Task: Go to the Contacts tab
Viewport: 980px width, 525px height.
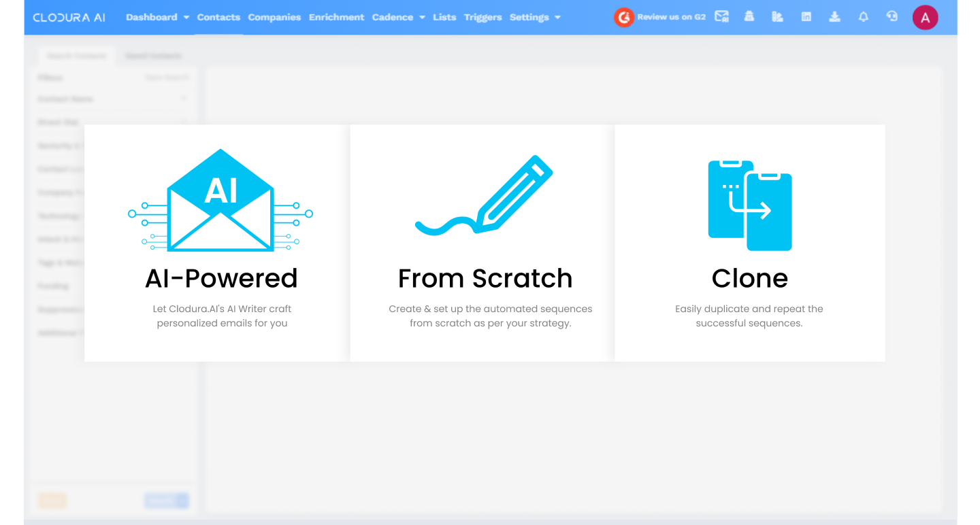Action: tap(218, 17)
